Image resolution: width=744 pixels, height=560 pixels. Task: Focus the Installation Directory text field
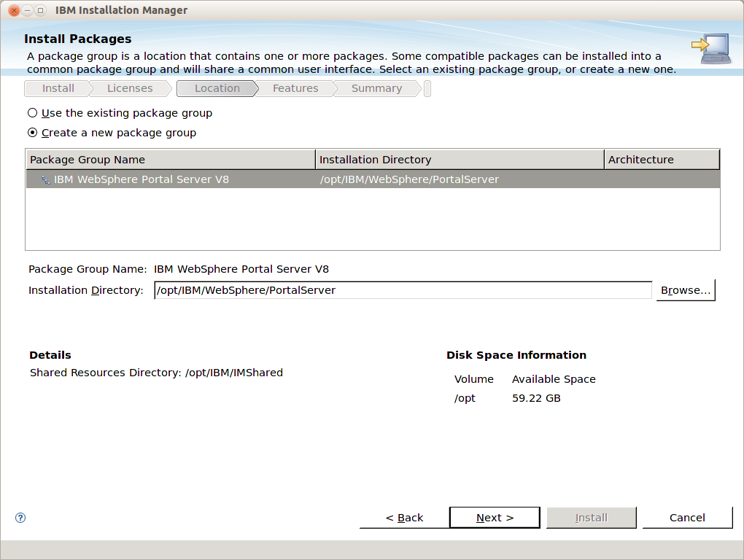click(403, 290)
